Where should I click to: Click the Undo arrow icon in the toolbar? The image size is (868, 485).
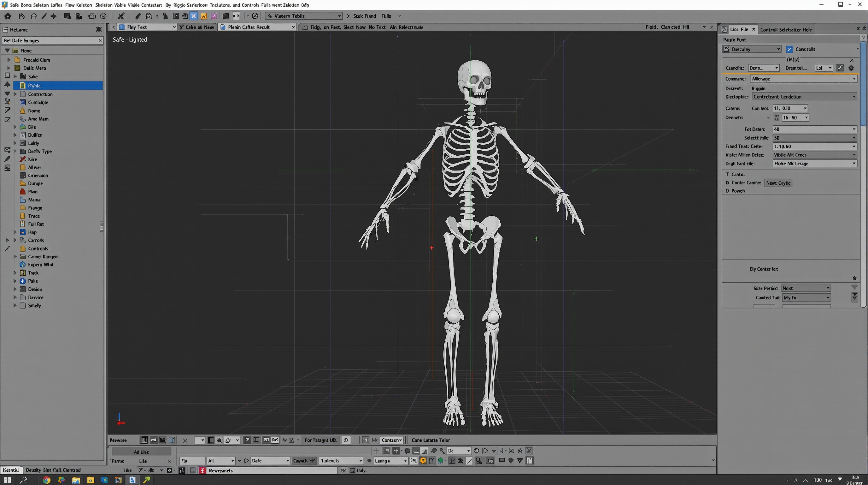[21, 16]
